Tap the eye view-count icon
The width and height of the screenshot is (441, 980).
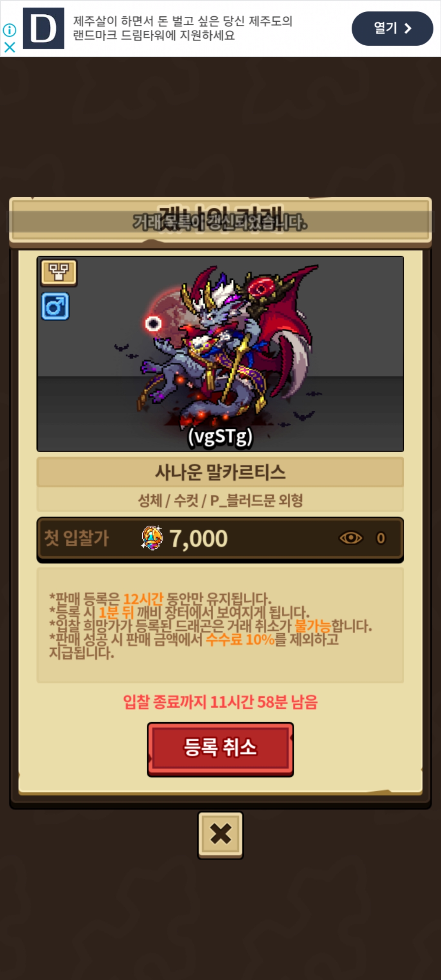pyautogui.click(x=351, y=538)
